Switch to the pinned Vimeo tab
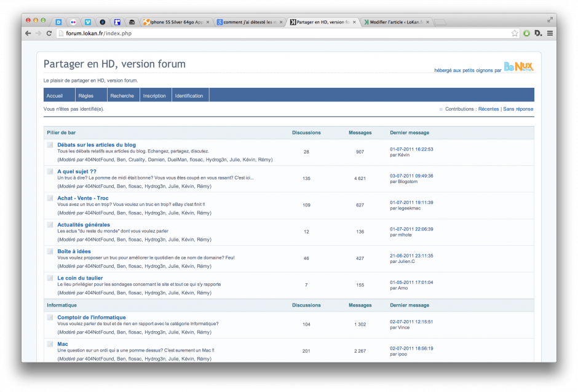This screenshot has height=392, width=578. pos(88,22)
